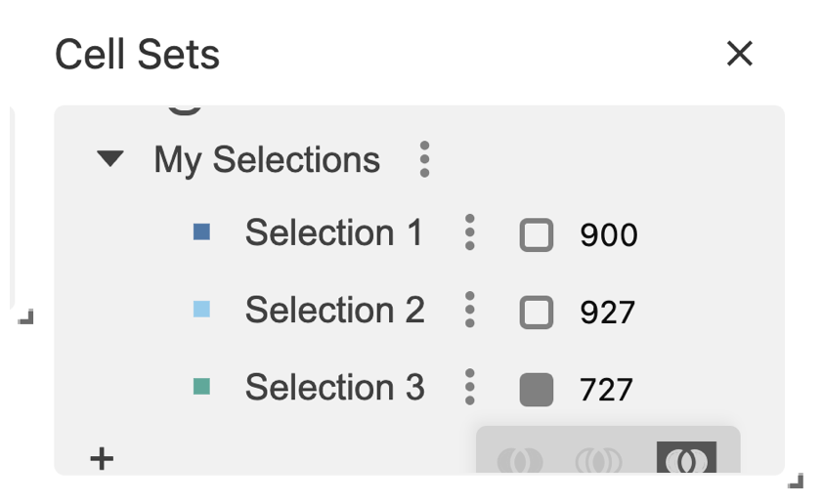
Task: Click the bottom-right panel resize handle
Action: tap(796, 480)
